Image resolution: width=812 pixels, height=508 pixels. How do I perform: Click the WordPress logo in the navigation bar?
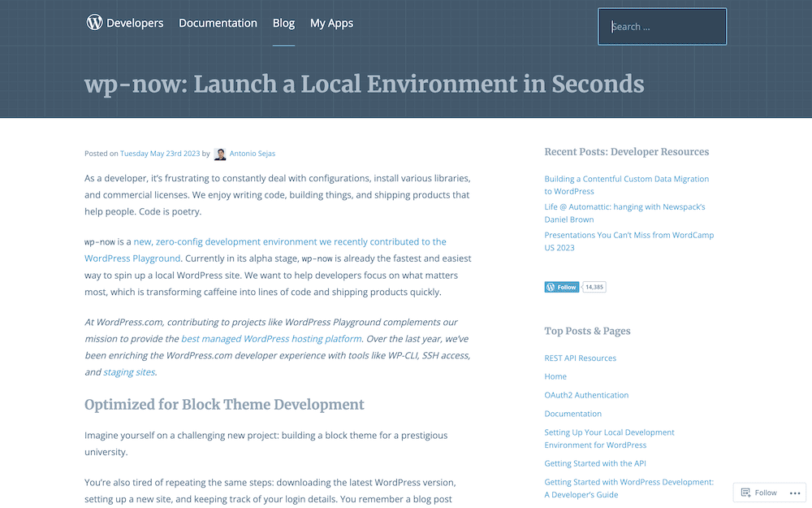[93, 23]
